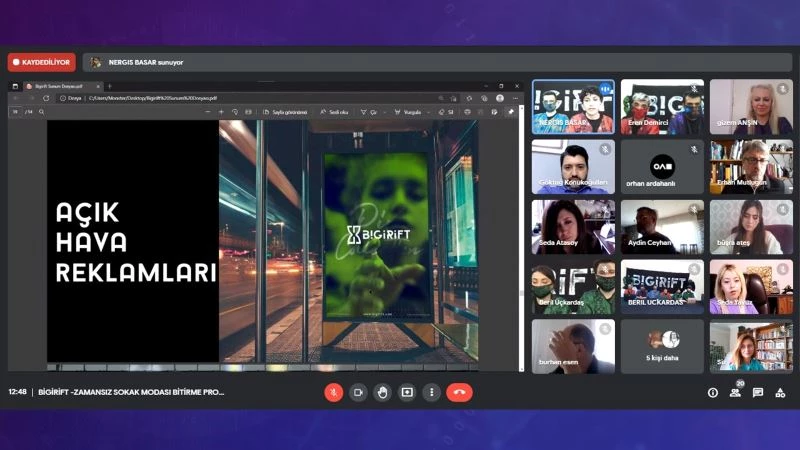Click the KAYDEDİLİYOR recording indicator
Image resolution: width=800 pixels, height=450 pixels.
click(42, 62)
